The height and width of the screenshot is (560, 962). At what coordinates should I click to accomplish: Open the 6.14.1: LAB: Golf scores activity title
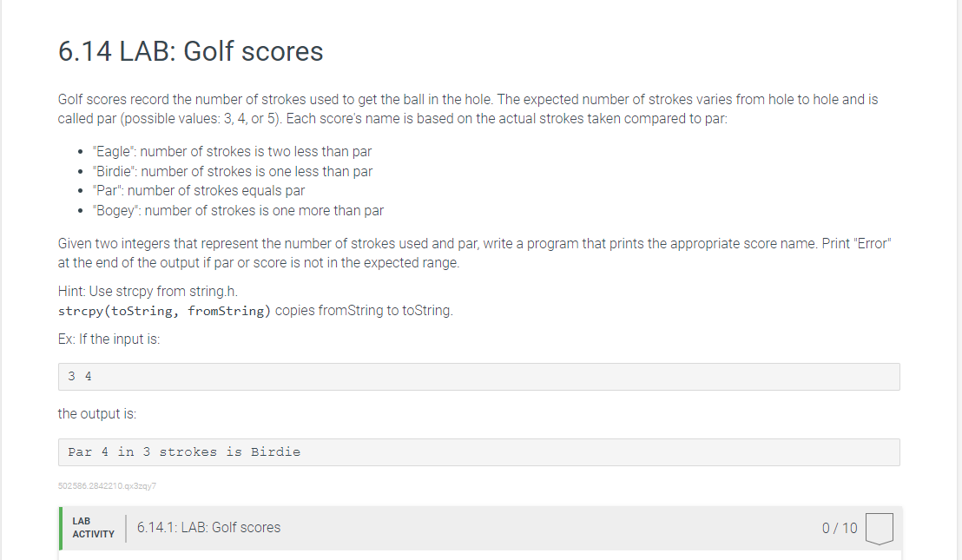[x=208, y=527]
